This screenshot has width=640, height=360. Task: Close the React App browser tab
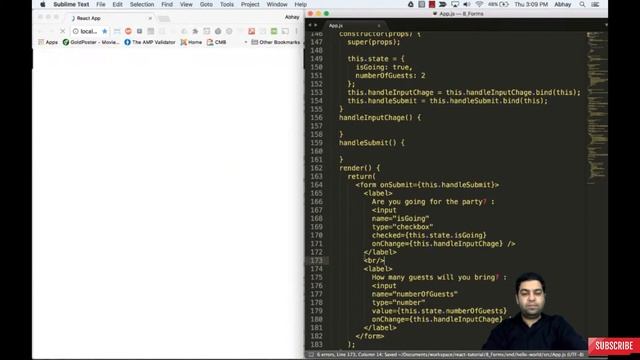pos(150,18)
